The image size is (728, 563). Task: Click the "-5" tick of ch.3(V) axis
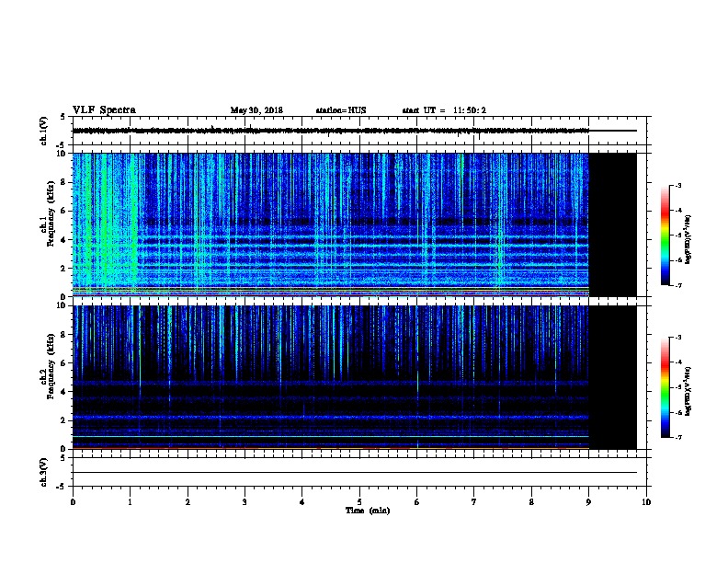(63, 487)
